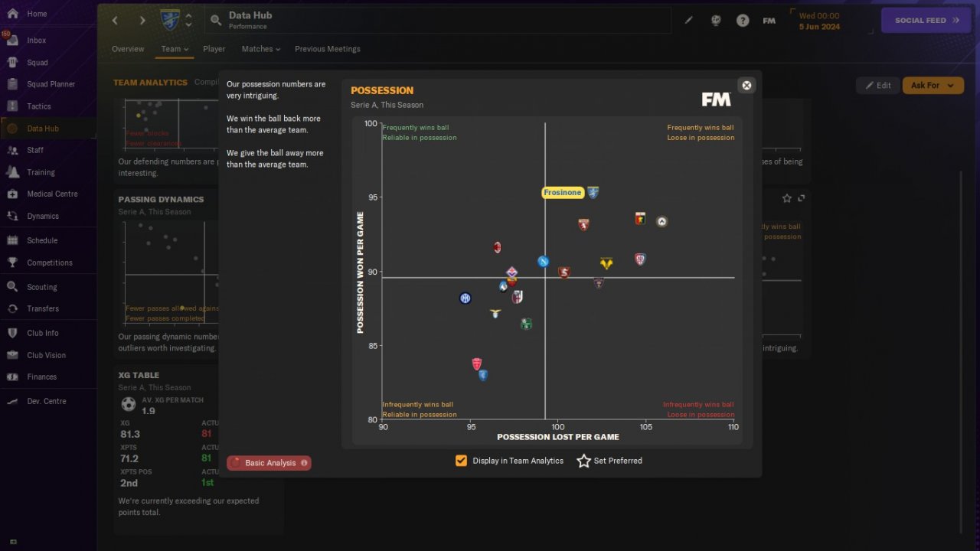
Task: Open the Previous Meetings tab
Action: [x=328, y=49]
